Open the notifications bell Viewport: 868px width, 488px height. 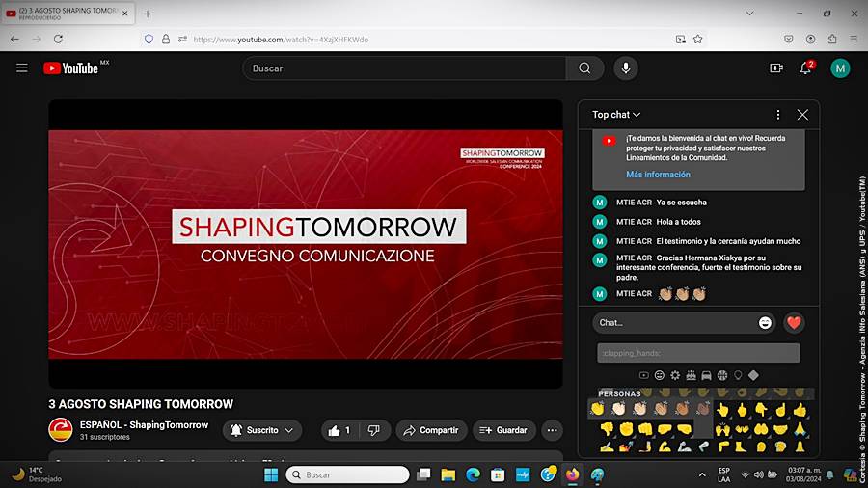click(805, 68)
